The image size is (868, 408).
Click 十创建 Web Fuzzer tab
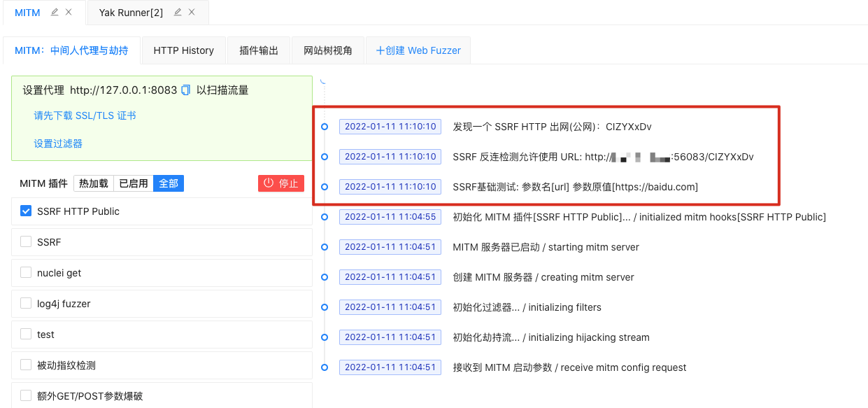[x=418, y=50]
